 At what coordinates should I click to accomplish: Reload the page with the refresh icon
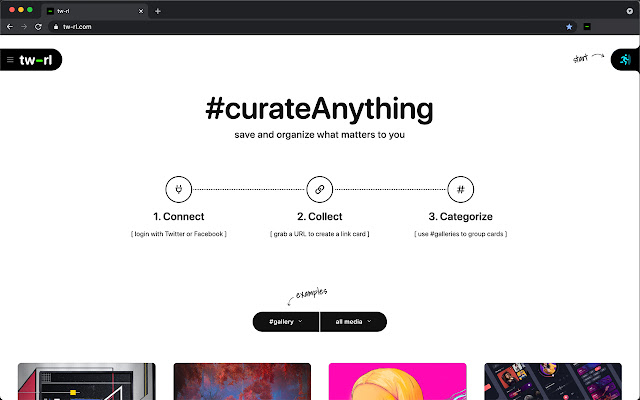coord(40,27)
